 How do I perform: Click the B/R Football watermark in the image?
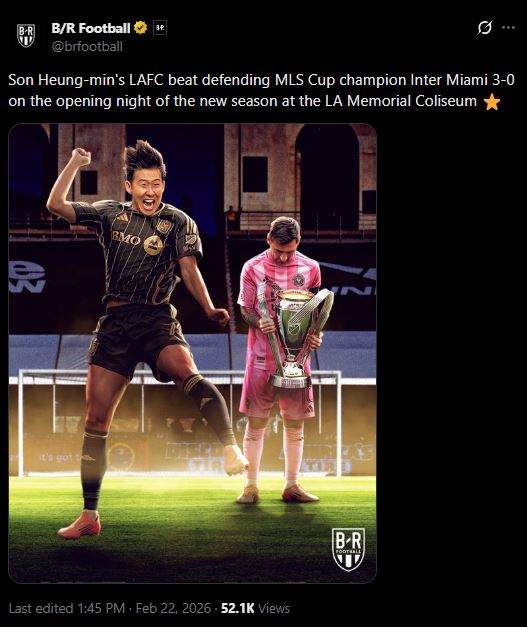pos(348,549)
